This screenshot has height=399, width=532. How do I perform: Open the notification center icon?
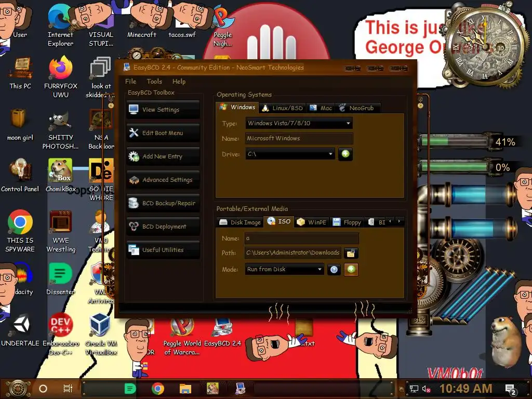click(x=511, y=390)
